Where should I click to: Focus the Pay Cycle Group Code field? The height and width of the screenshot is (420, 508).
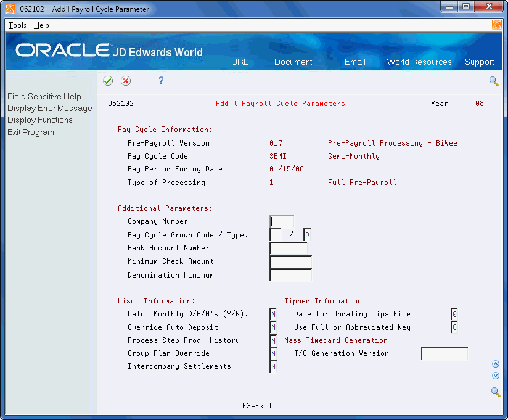275,235
